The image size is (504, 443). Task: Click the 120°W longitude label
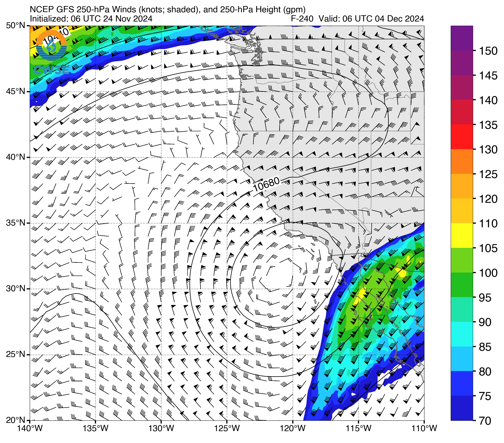coord(293,429)
